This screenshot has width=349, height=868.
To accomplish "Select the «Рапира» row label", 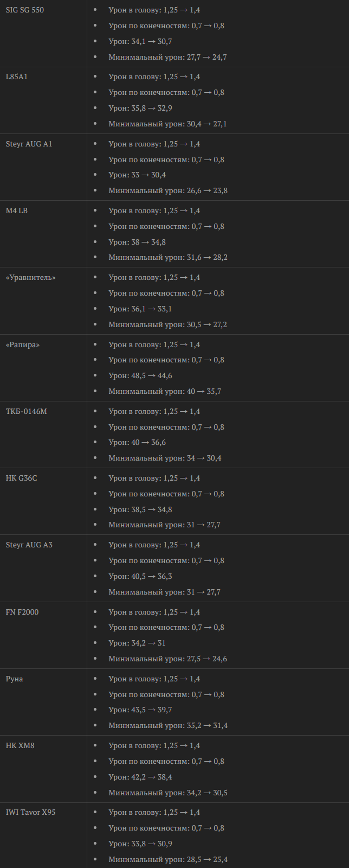I will (23, 344).
